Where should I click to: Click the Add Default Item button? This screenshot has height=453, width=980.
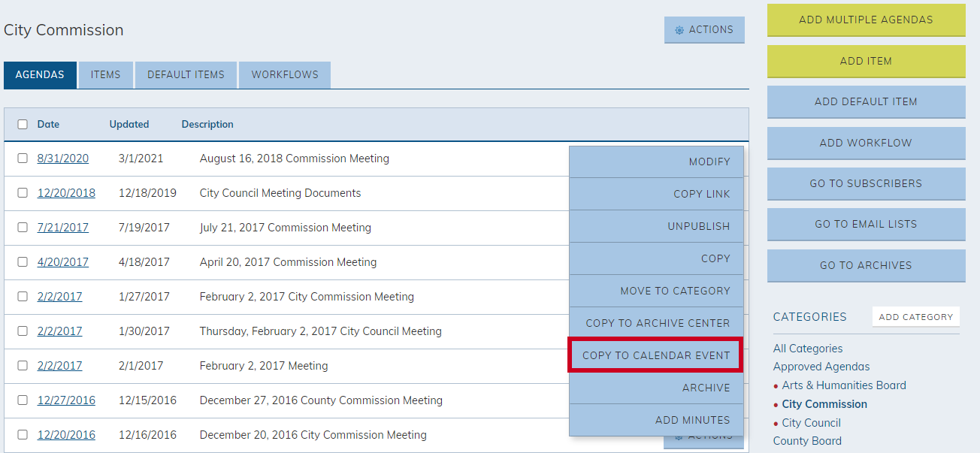click(866, 101)
